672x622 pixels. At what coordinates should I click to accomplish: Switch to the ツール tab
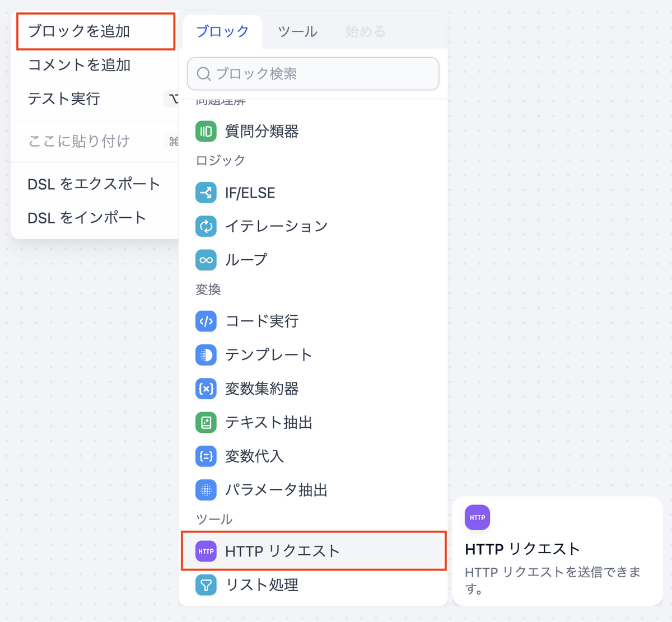pyautogui.click(x=297, y=32)
